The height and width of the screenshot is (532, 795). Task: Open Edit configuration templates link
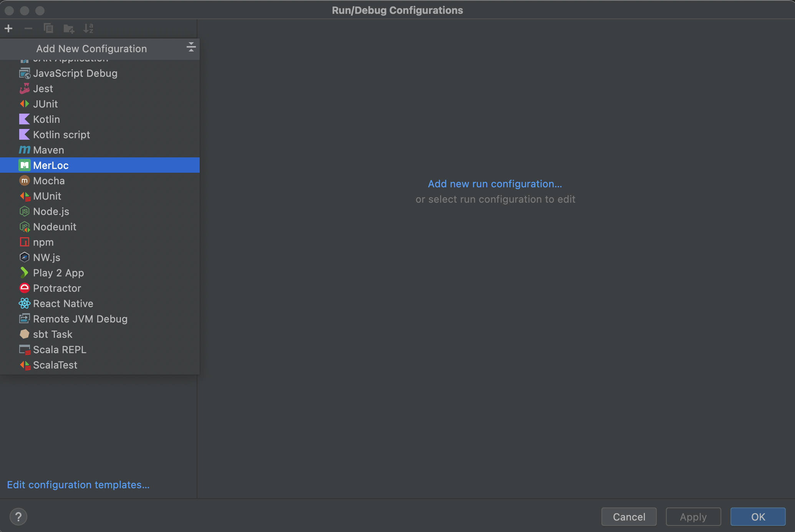coord(78,485)
